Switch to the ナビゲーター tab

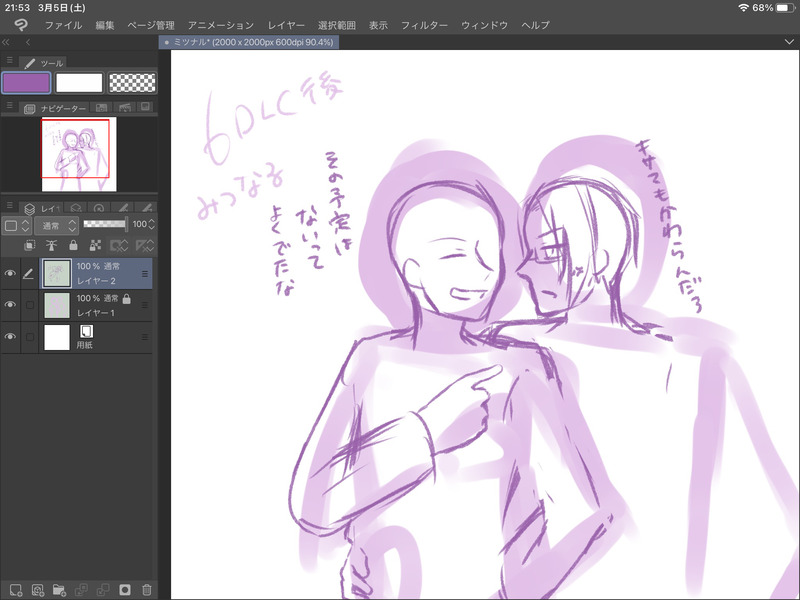(55, 108)
